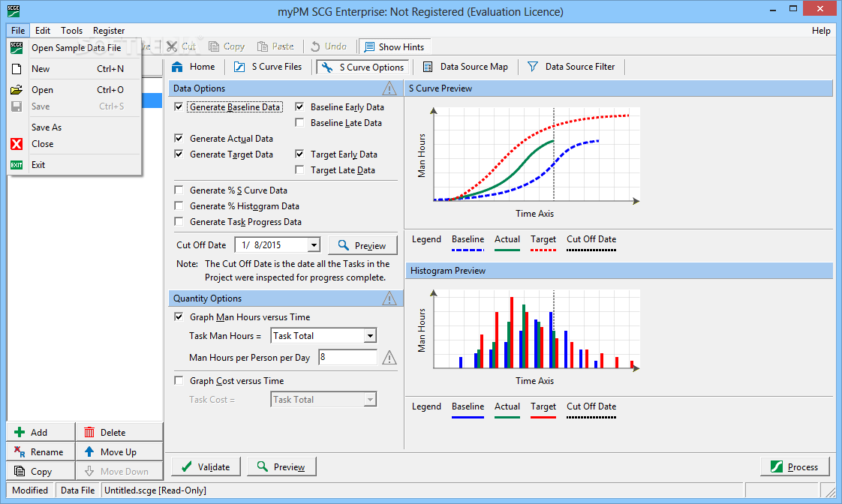
Task: Uncheck Baseline Early Data
Action: pos(299,106)
